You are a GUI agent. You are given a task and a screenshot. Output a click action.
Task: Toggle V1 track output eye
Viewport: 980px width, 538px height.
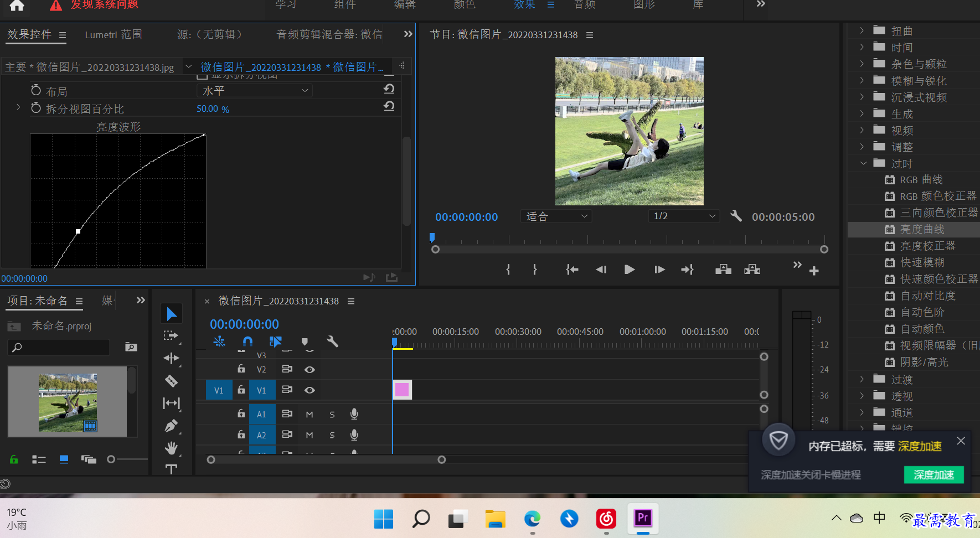pos(310,390)
